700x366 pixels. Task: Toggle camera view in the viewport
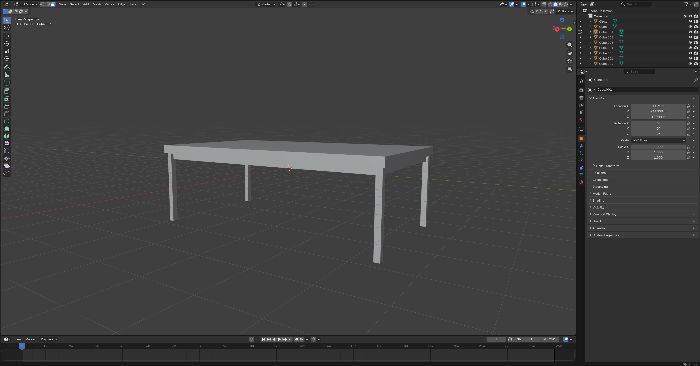570,61
